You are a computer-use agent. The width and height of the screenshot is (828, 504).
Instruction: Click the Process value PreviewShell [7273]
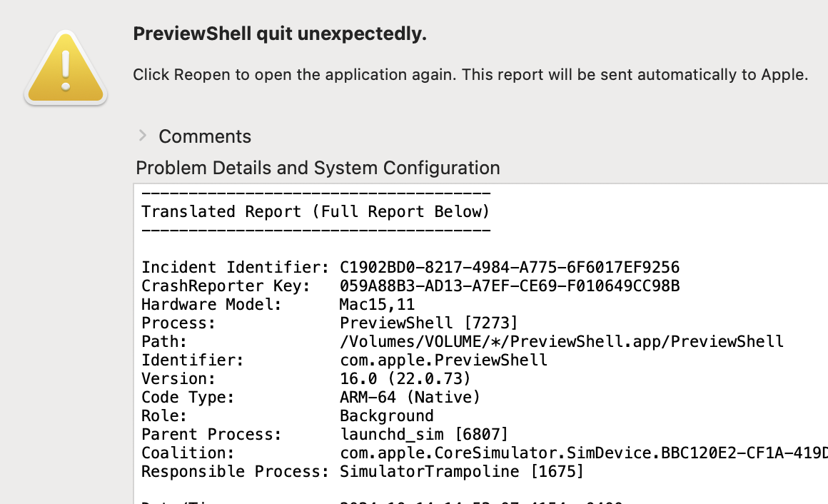[x=429, y=323]
